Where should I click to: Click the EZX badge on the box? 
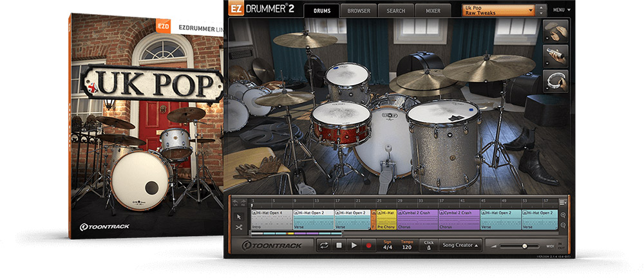click(163, 26)
